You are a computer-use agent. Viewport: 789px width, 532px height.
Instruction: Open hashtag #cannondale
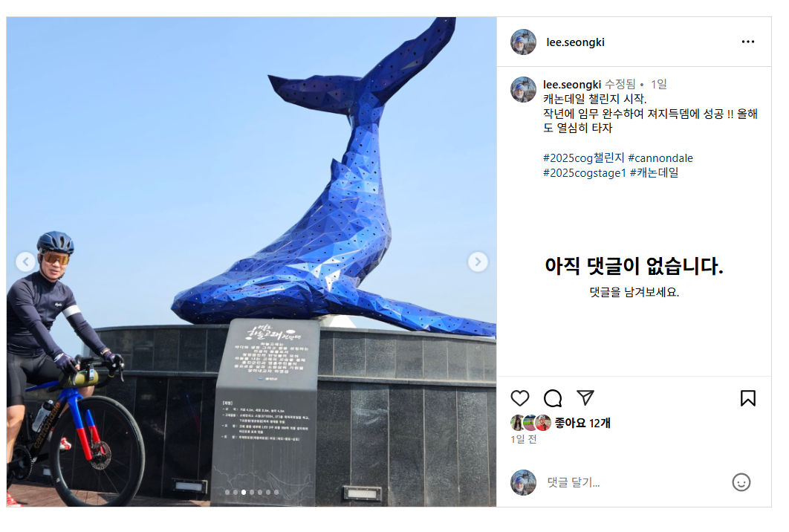(660, 158)
